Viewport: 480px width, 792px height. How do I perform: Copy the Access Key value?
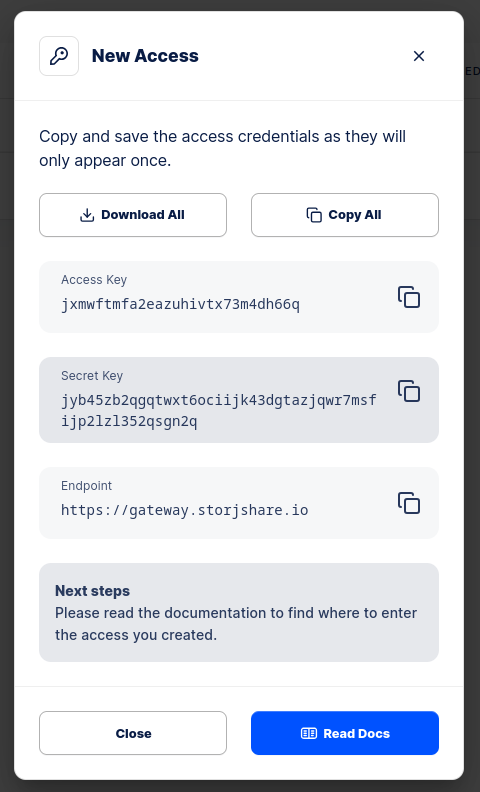(409, 297)
